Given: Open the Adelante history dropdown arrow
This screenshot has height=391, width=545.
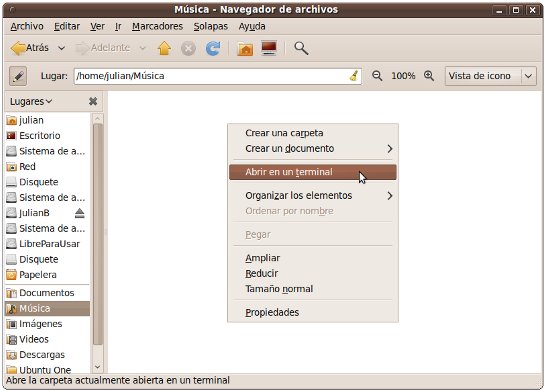Looking at the screenshot, I should 143,48.
